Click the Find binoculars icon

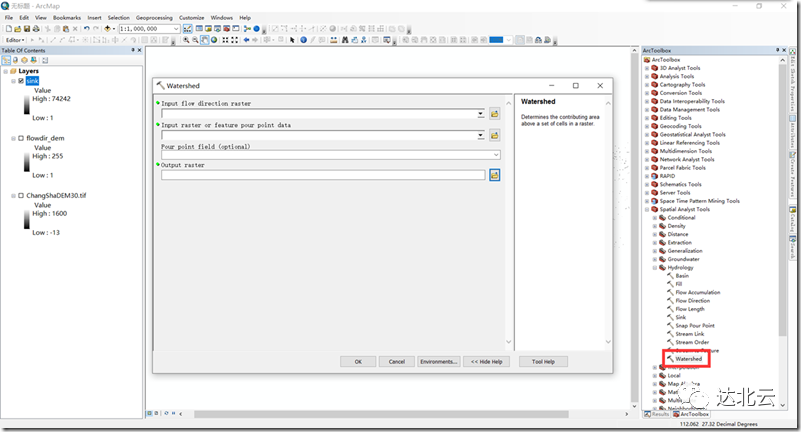(345, 40)
